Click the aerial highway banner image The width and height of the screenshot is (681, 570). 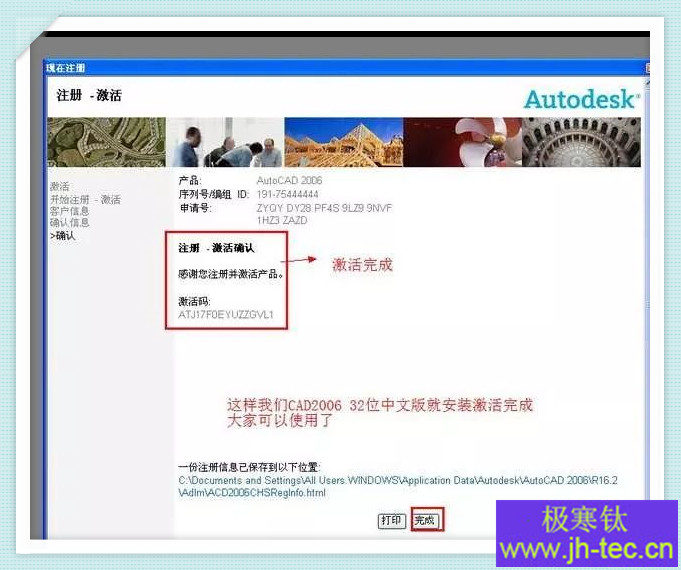pyautogui.click(x=106, y=142)
